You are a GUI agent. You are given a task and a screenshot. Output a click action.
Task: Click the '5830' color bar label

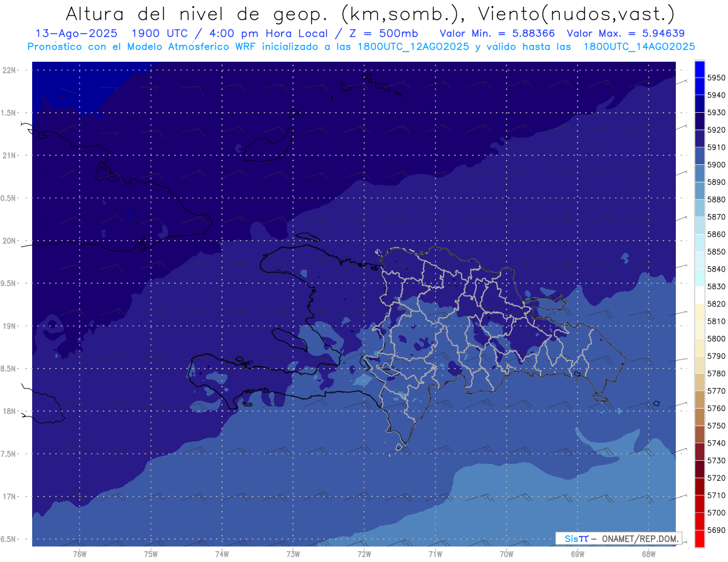pyautogui.click(x=716, y=286)
